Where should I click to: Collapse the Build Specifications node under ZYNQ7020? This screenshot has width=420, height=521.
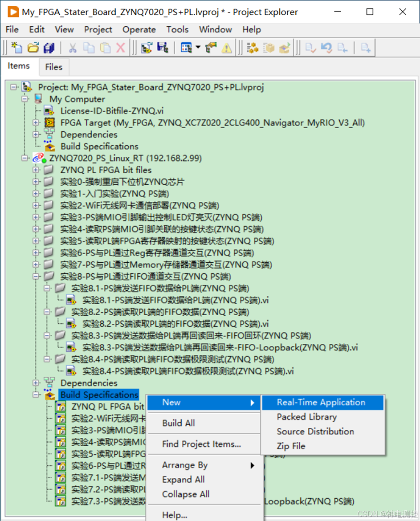pos(36,395)
